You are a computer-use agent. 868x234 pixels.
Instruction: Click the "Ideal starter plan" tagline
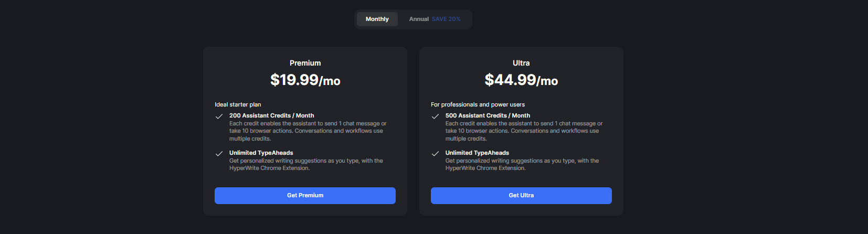[x=238, y=104]
